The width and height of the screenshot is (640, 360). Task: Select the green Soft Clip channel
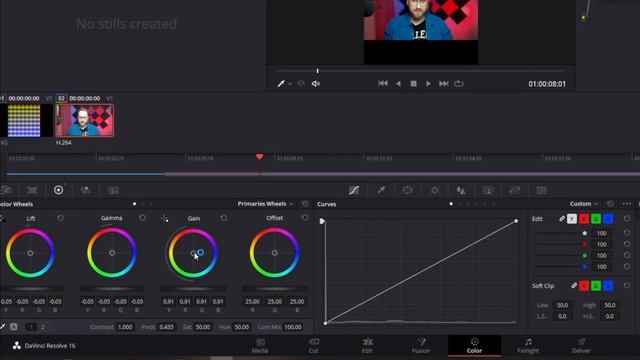tap(596, 286)
